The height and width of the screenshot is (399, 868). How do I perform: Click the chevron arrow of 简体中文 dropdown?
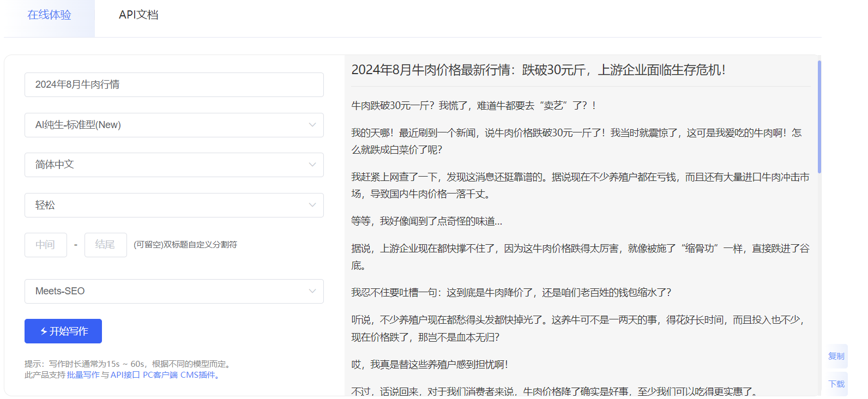pos(312,165)
